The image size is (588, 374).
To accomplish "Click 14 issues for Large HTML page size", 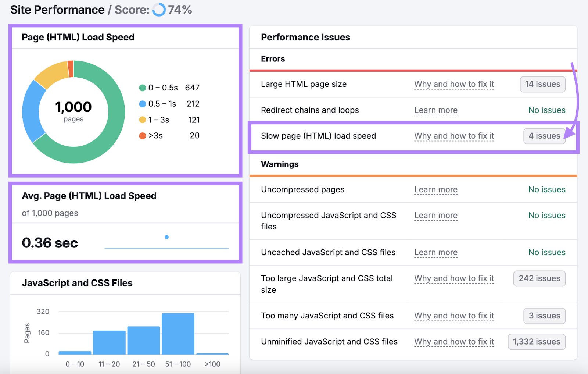I will point(542,84).
